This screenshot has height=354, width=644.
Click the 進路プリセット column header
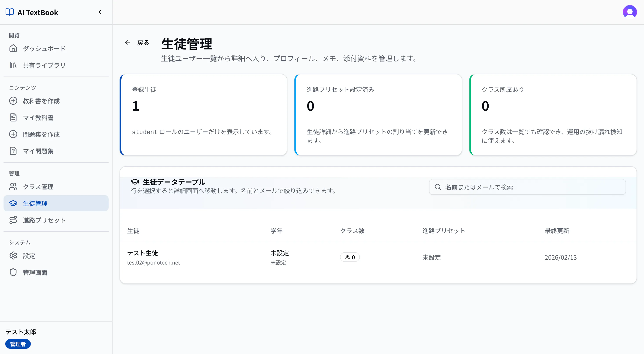pos(444,231)
